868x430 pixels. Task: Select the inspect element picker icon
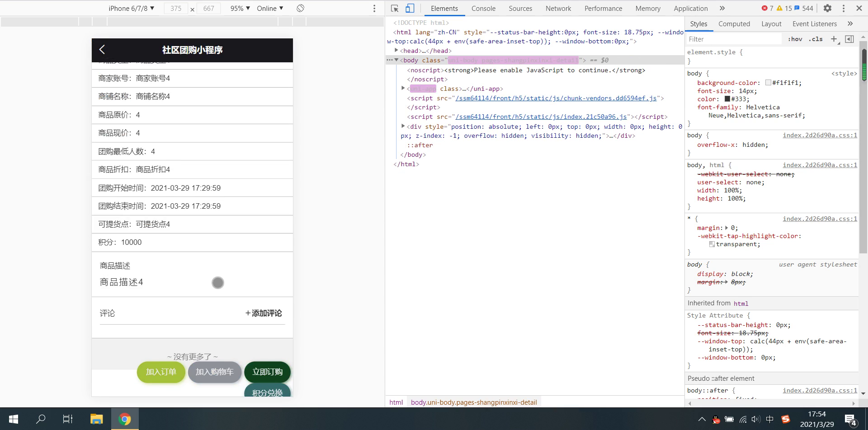(395, 8)
